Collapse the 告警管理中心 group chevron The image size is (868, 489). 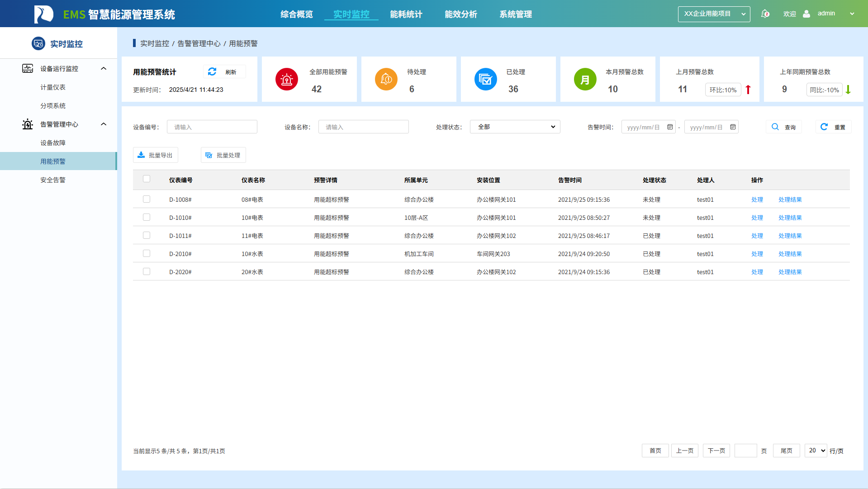[x=104, y=124]
